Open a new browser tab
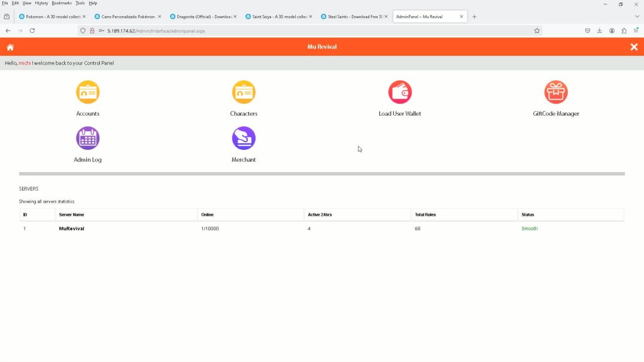 [475, 17]
